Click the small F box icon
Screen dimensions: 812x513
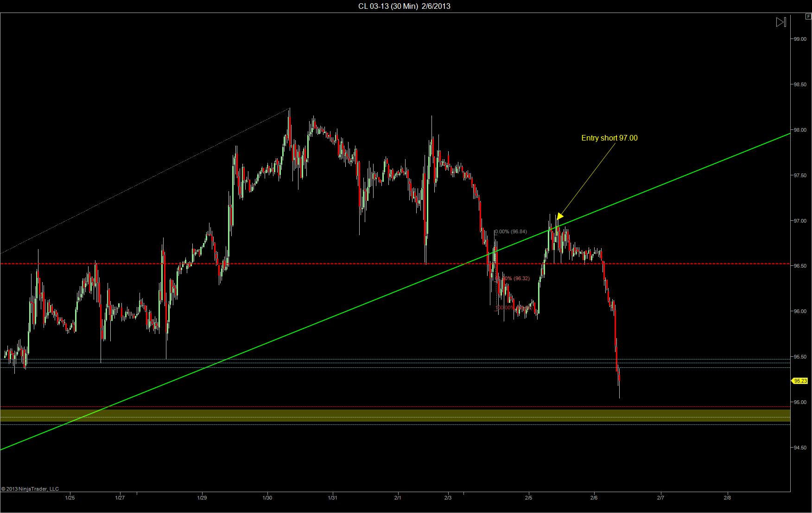[808, 16]
